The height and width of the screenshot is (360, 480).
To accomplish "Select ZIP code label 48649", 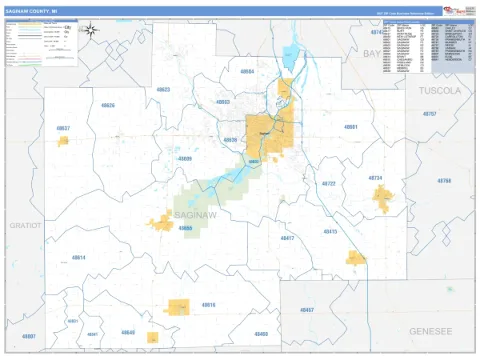I will 128,333.
